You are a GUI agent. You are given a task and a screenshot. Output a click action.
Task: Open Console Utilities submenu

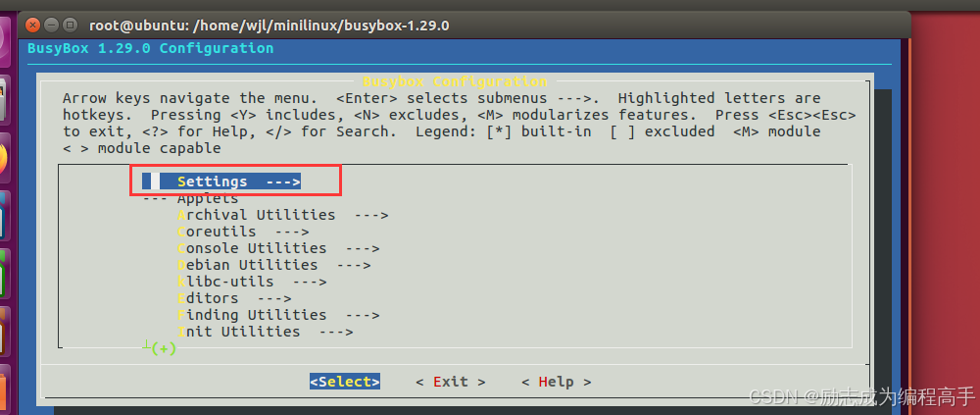[x=278, y=248]
